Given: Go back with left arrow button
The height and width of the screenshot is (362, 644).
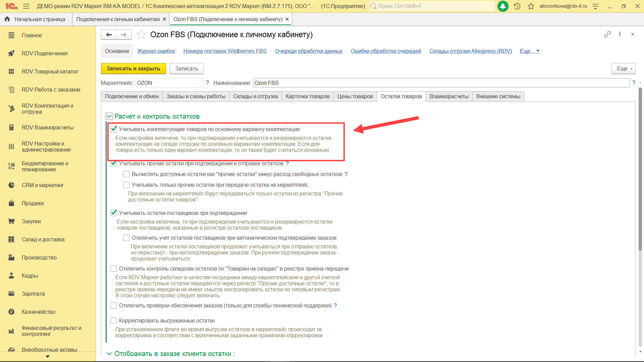Looking at the screenshot, I should [x=109, y=35].
